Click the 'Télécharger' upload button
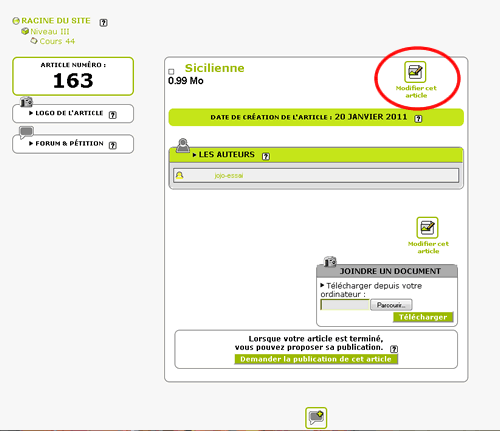 pos(423,317)
